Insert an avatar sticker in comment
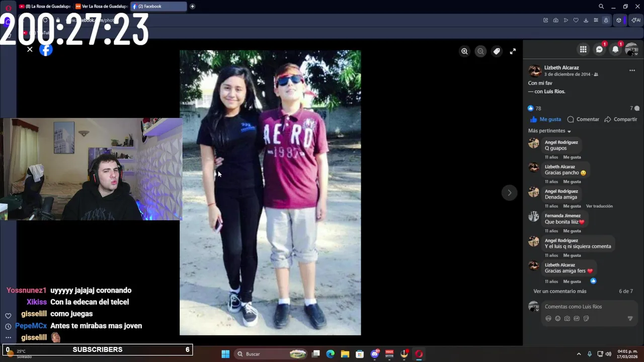This screenshot has width=644, height=362. point(548,318)
